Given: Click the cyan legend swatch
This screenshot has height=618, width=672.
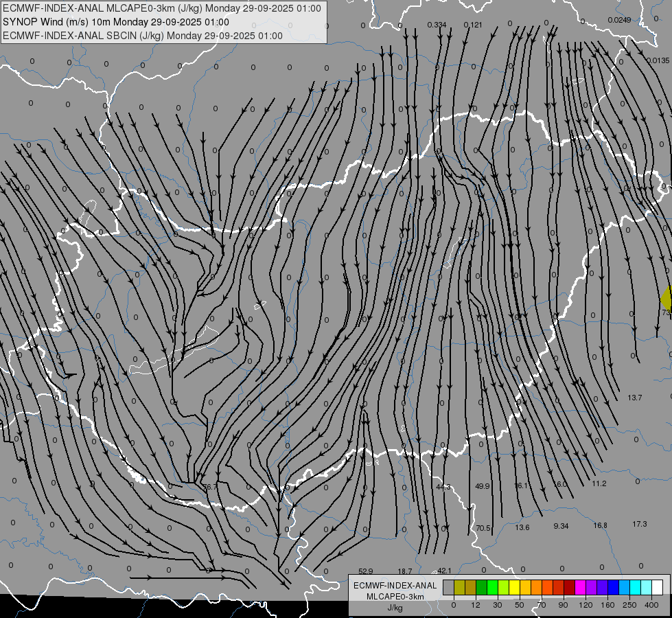Looking at the screenshot, I should pos(636,587).
